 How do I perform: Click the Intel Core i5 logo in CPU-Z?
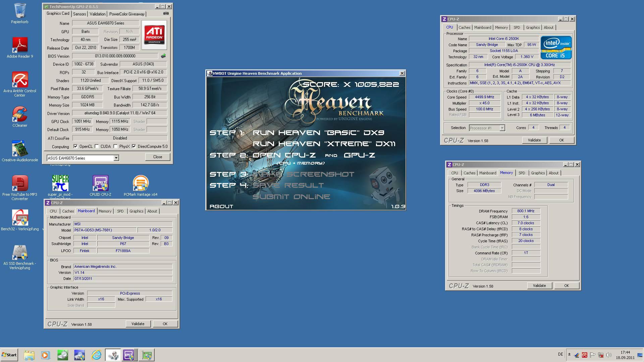(556, 48)
